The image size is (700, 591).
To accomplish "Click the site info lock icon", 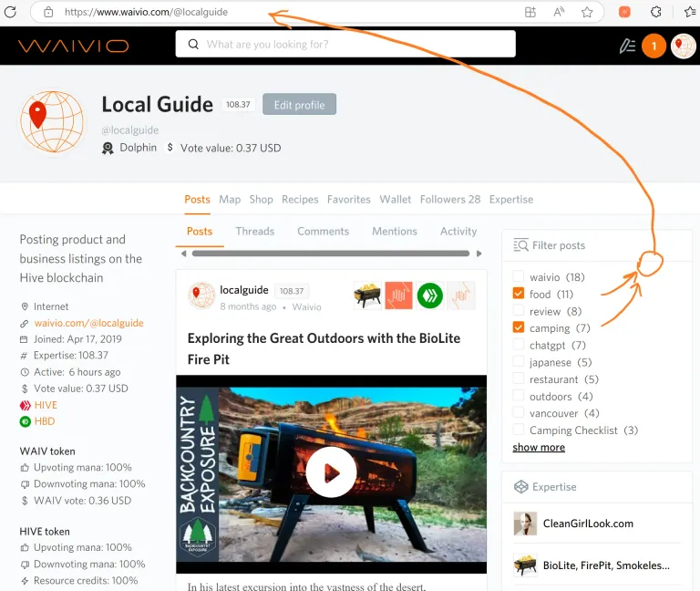I will [48, 12].
